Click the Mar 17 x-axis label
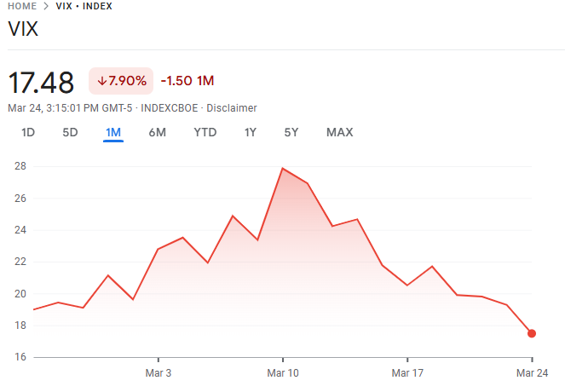The height and width of the screenshot is (392, 565). point(407,373)
